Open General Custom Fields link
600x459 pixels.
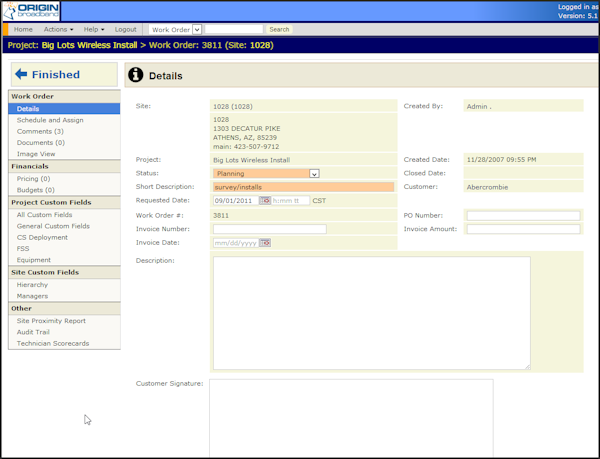click(53, 226)
